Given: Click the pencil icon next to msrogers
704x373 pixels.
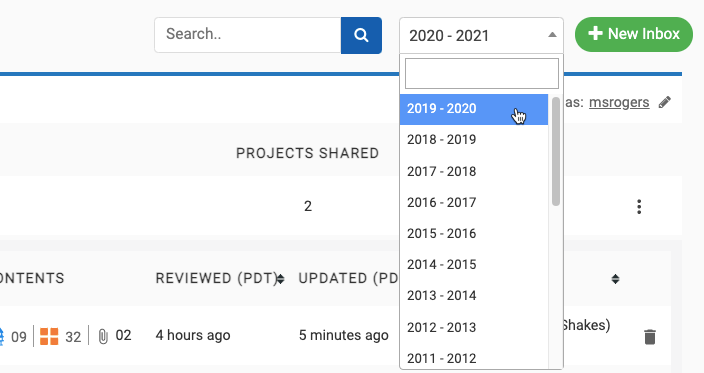Looking at the screenshot, I should pyautogui.click(x=665, y=102).
